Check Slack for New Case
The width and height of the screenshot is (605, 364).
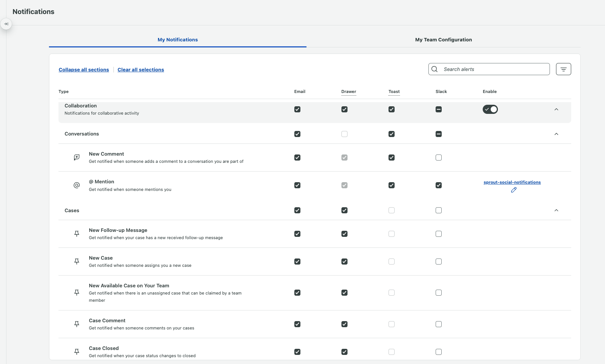pyautogui.click(x=439, y=262)
